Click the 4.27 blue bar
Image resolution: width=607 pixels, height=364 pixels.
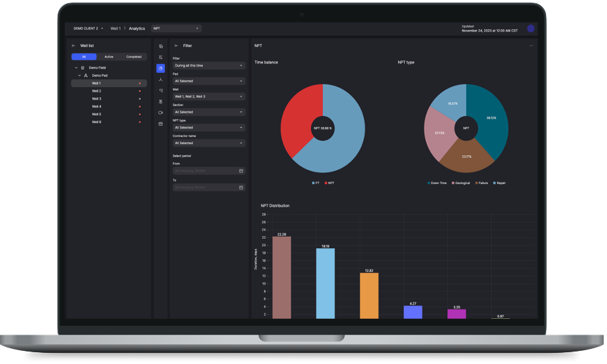[413, 312]
